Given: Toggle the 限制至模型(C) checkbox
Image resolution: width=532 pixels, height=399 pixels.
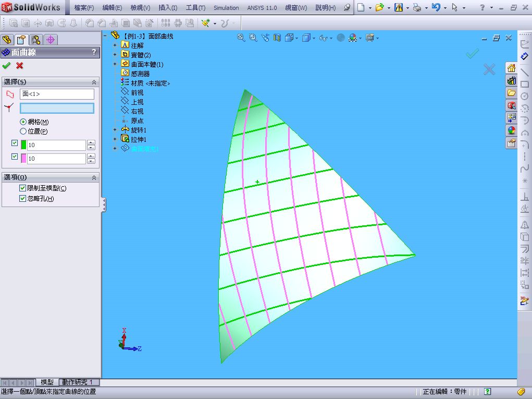Looking at the screenshot, I should (x=22, y=188).
